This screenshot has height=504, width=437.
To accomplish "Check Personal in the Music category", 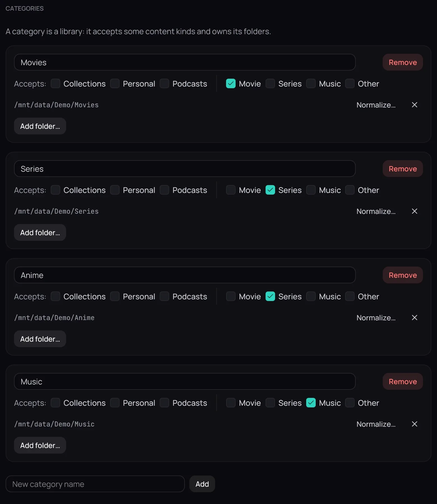I will (115, 403).
